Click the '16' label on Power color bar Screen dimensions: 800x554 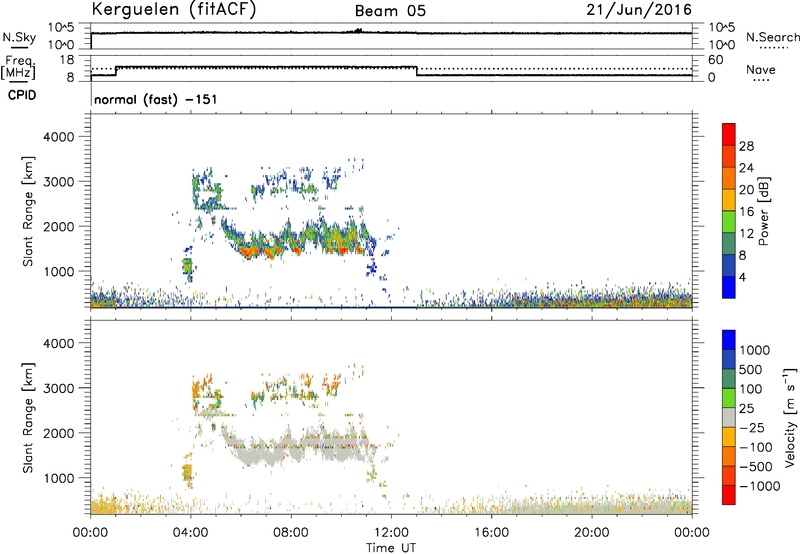tap(746, 212)
